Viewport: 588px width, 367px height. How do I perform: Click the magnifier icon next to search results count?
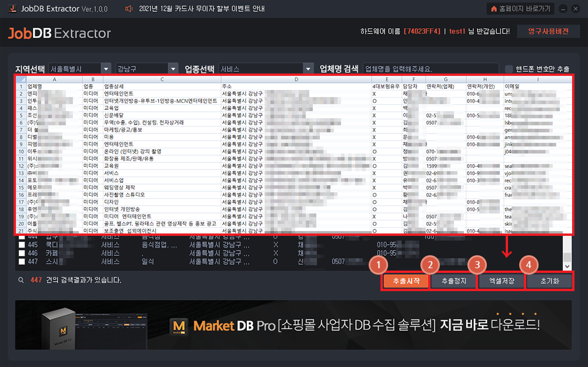21,280
